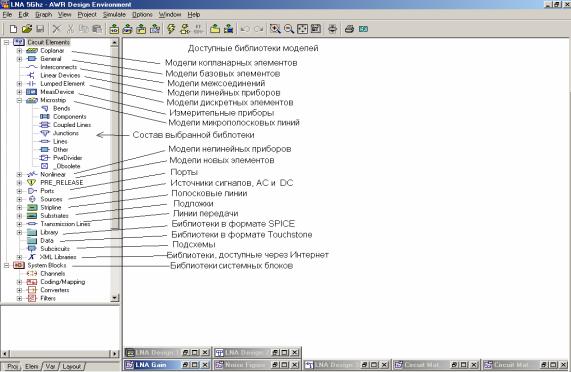Click the element tree's scroll down arrow

click(115, 298)
